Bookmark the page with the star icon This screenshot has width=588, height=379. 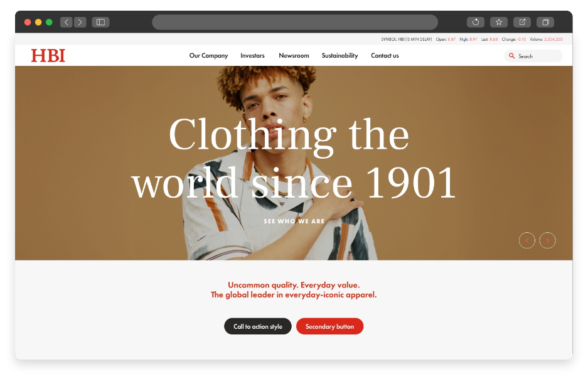[x=499, y=22]
